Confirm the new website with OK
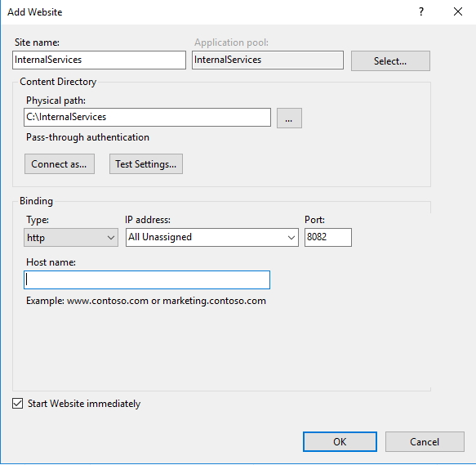Image resolution: width=476 pixels, height=465 pixels. pos(340,442)
